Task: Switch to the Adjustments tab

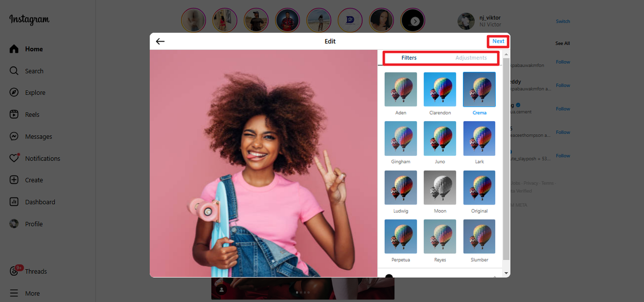Action: (471, 58)
